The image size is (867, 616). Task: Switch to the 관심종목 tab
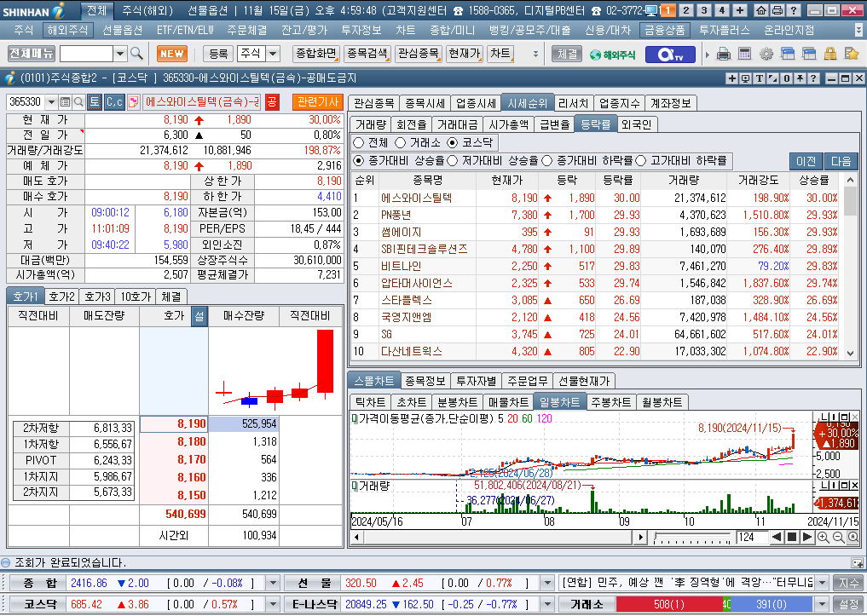click(373, 103)
